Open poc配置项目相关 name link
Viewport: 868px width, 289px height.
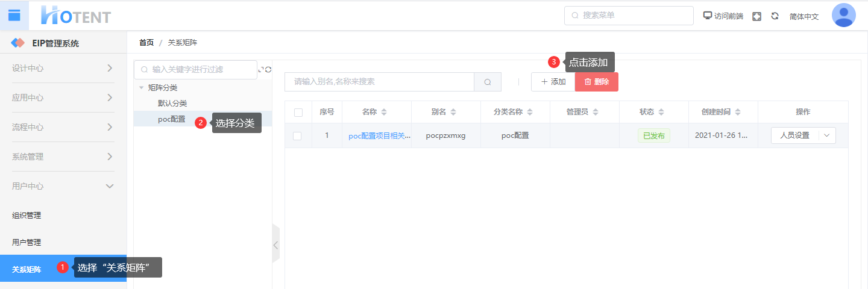[x=379, y=135]
